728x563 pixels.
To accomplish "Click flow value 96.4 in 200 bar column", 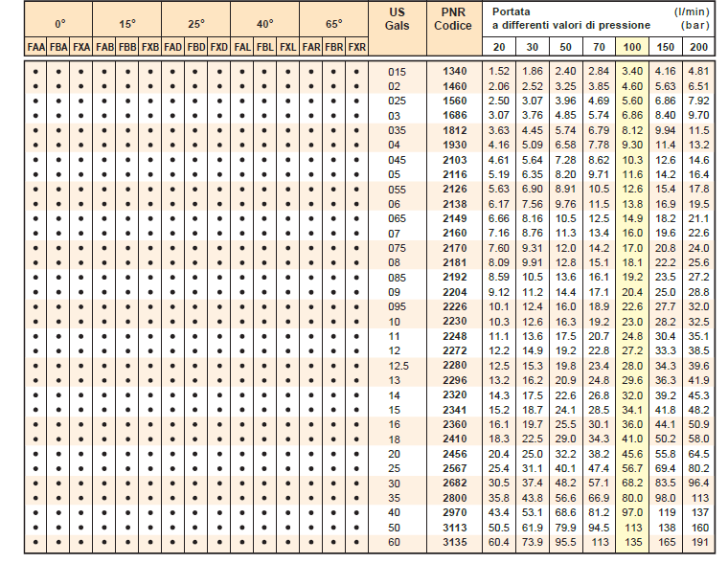I will point(698,483).
